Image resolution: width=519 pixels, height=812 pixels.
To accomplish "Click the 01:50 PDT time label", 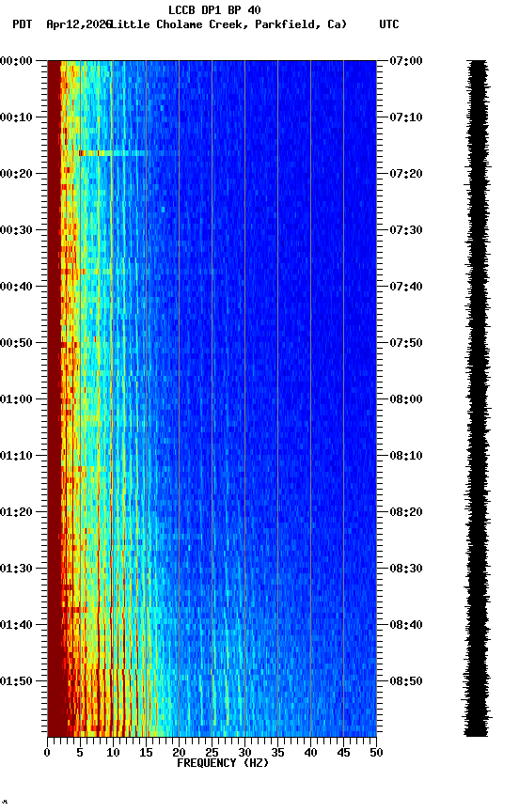I will click(x=16, y=682).
